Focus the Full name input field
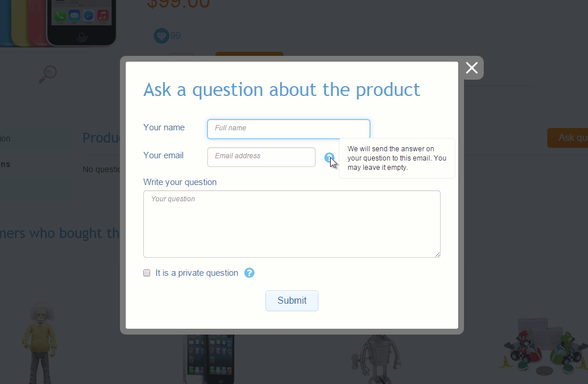Screen dimensions: 588x384 pyautogui.click(x=288, y=129)
